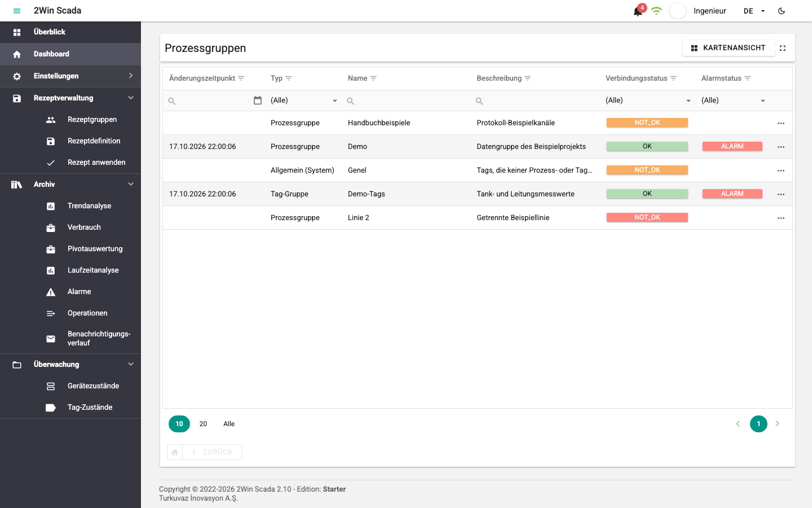Open row menu for Demo-Tags

point(781,194)
